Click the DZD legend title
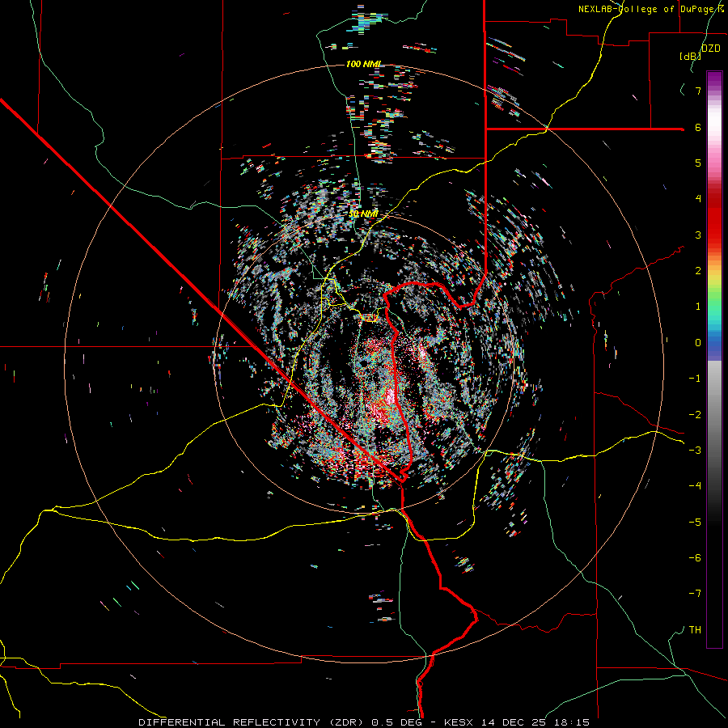 711,49
